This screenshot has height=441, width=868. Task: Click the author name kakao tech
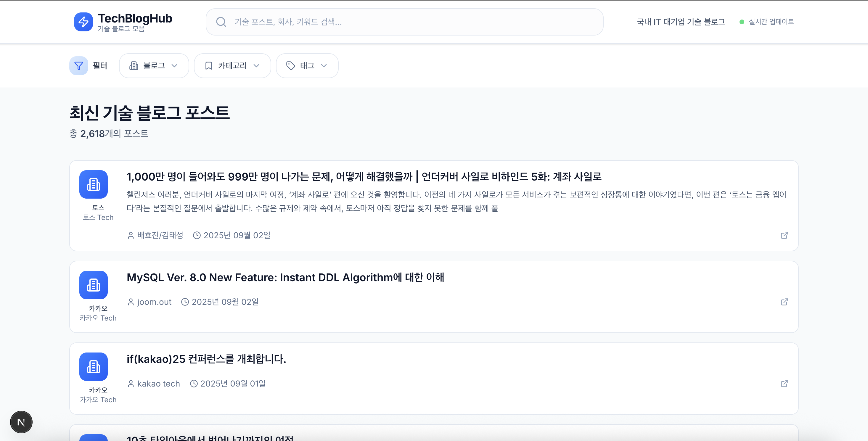[158, 383]
